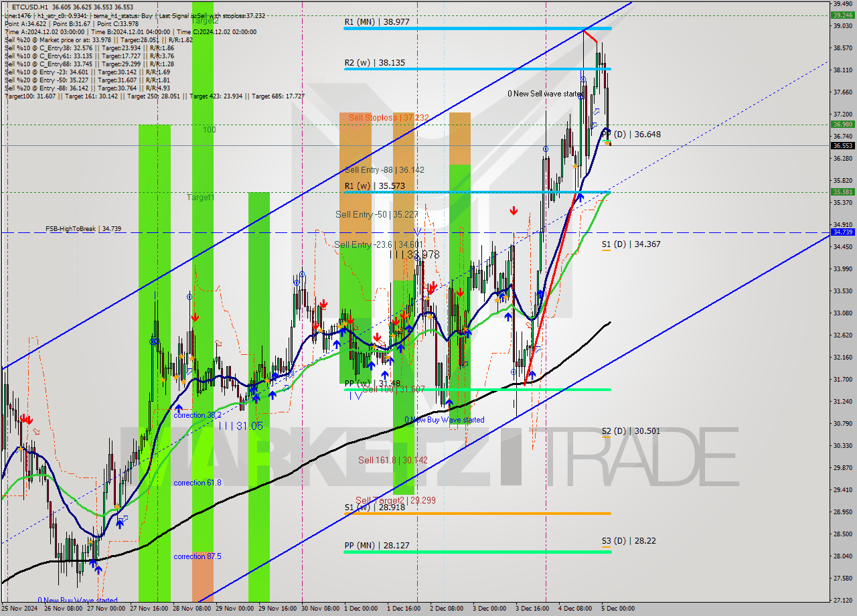Select the '3 Dec 16:00' time label
Image resolution: width=857 pixels, height=616 pixels.
532,609
